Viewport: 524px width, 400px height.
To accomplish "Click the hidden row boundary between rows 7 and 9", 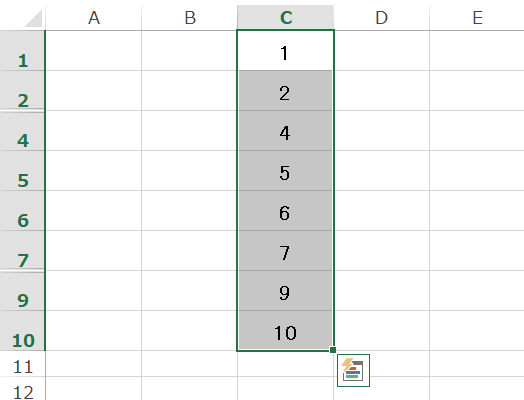I will point(22,270).
